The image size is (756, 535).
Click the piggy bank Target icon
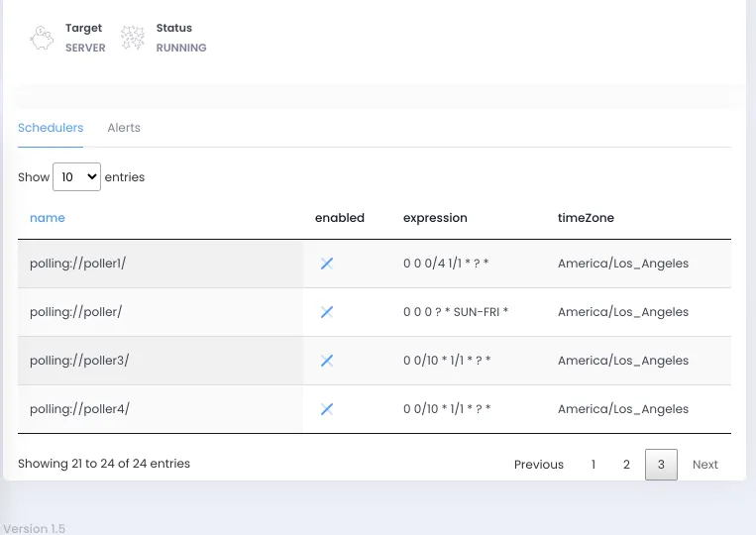pos(42,38)
